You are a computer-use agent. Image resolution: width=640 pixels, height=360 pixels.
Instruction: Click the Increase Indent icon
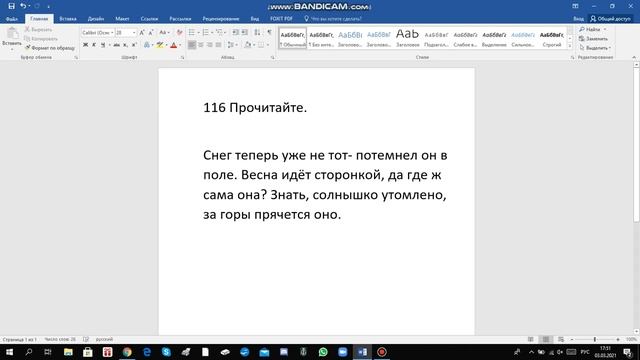click(244, 32)
